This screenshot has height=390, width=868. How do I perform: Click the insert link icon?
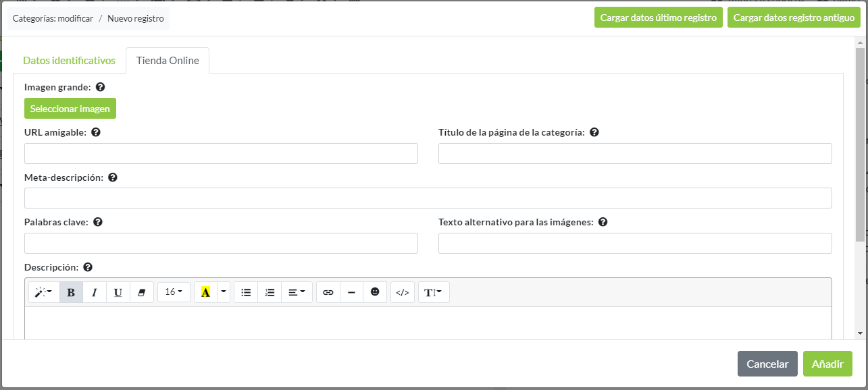[328, 292]
